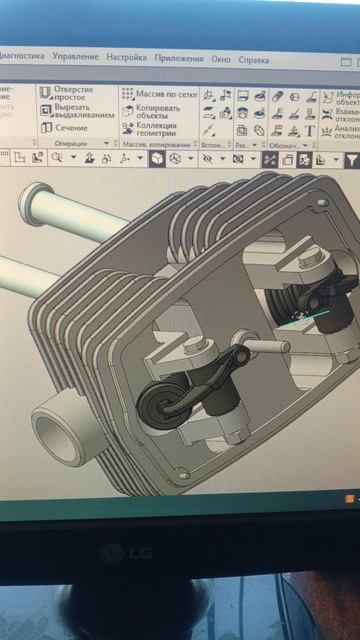The height and width of the screenshot is (640, 360).
Task: Open the Справка menu
Action: [x=253, y=60]
